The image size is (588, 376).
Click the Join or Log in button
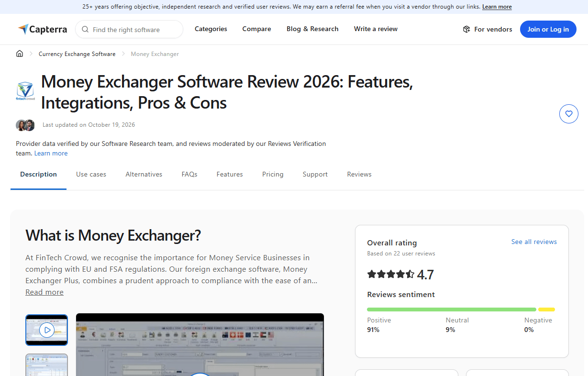pyautogui.click(x=548, y=29)
